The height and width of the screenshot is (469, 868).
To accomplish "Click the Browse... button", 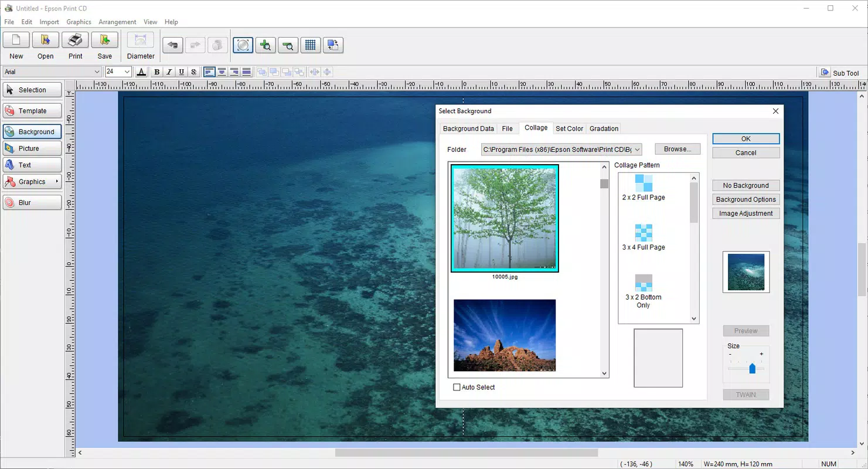I will point(678,149).
